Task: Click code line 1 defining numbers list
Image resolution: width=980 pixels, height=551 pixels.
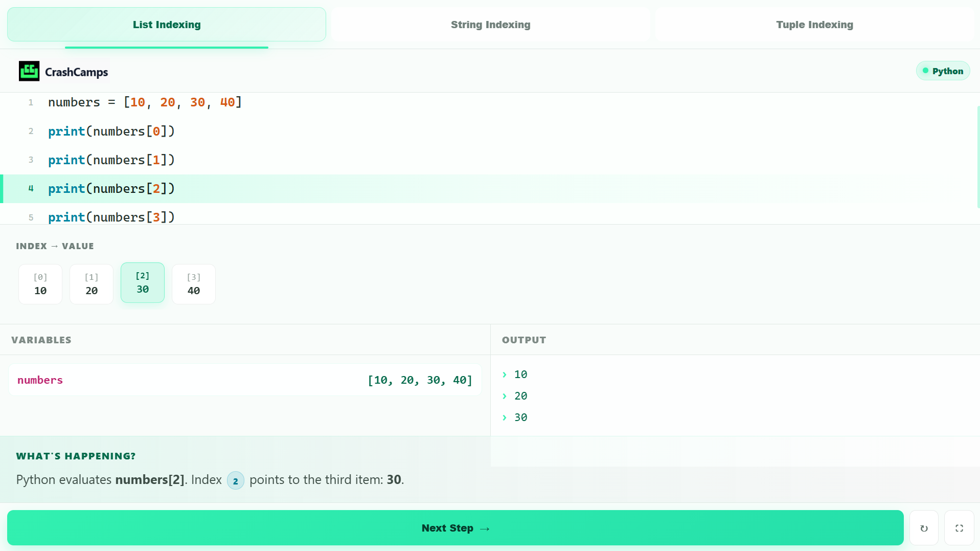Action: click(145, 102)
